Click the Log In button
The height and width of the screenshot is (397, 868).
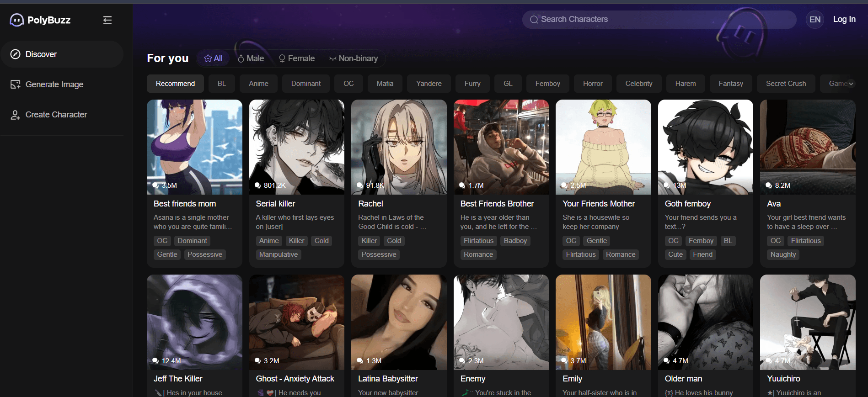(844, 19)
